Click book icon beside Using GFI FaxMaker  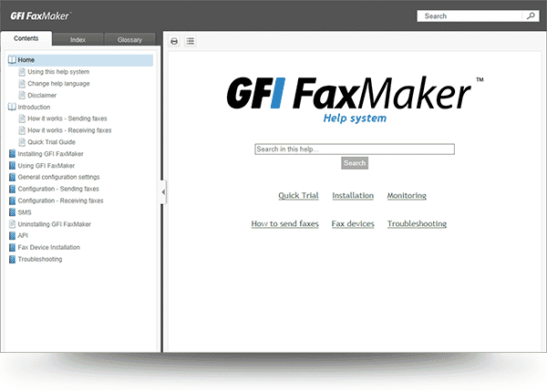click(x=12, y=166)
